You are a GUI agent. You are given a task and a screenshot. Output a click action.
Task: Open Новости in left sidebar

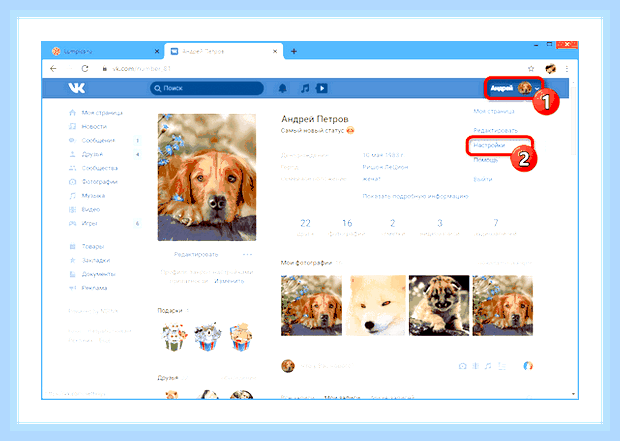pyautogui.click(x=94, y=127)
